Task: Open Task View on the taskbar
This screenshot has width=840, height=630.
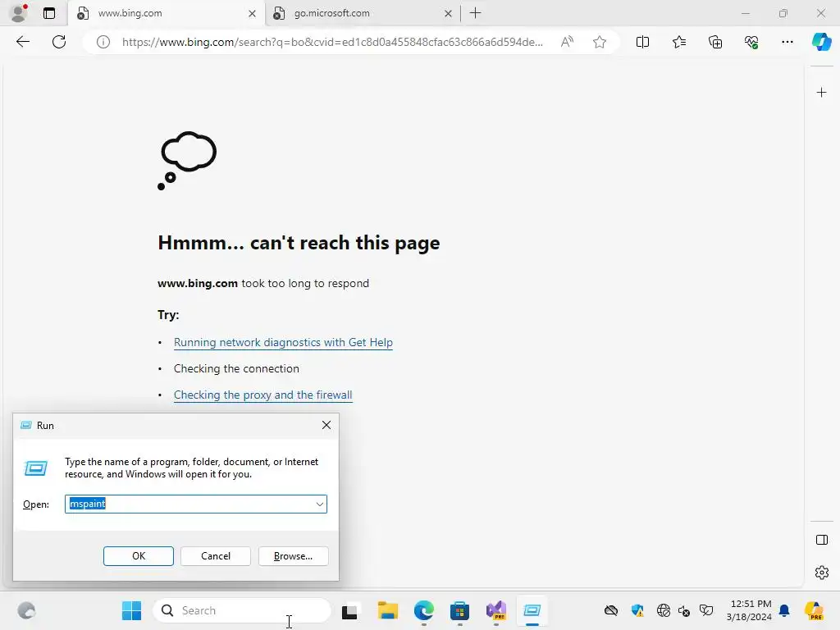Action: point(349,610)
